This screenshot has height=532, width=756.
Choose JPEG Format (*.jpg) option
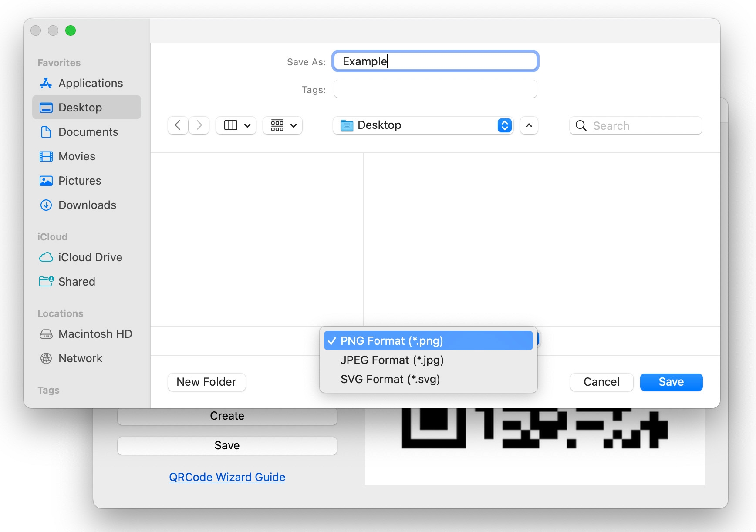[x=429, y=360]
